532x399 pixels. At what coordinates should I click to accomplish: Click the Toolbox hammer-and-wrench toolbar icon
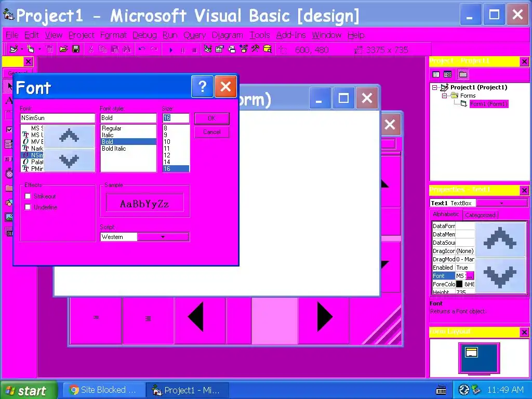click(x=255, y=49)
